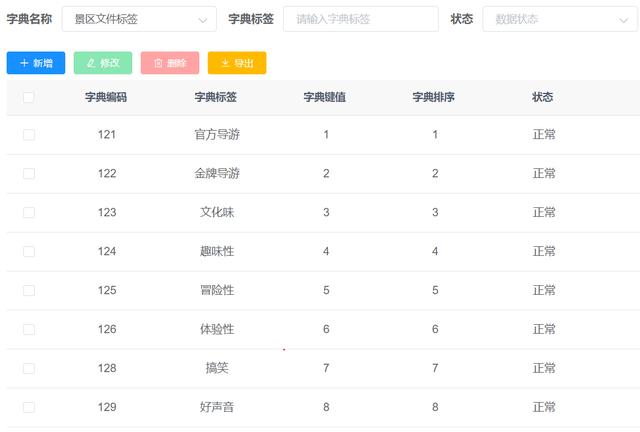Click the 官方导游 label cell
The height and width of the screenshot is (432, 640).
click(217, 134)
